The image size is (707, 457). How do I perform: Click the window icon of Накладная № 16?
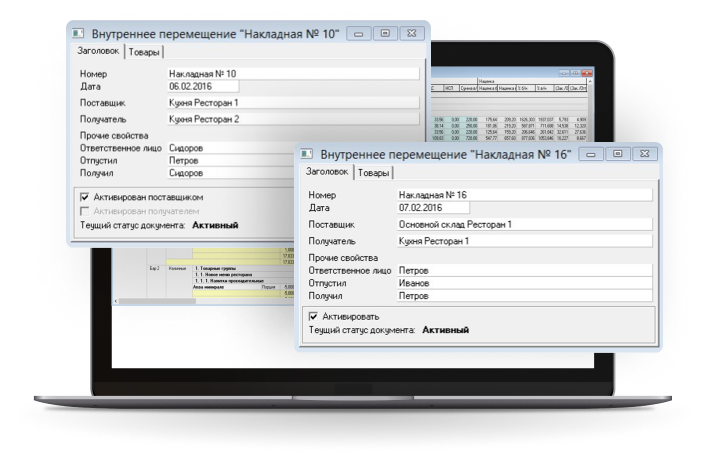[307, 154]
